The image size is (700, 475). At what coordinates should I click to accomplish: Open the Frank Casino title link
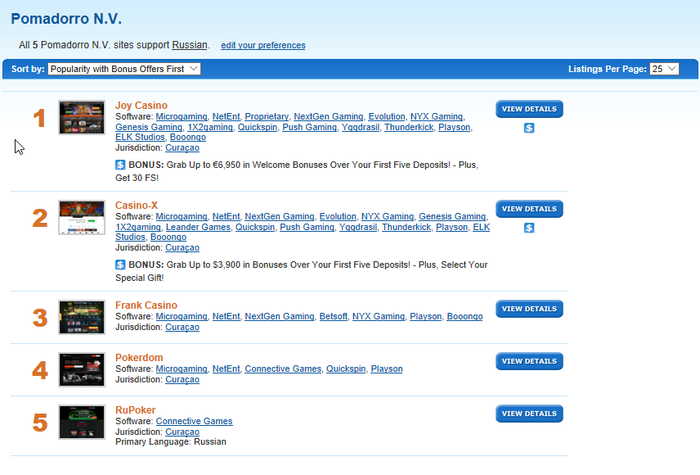(146, 305)
